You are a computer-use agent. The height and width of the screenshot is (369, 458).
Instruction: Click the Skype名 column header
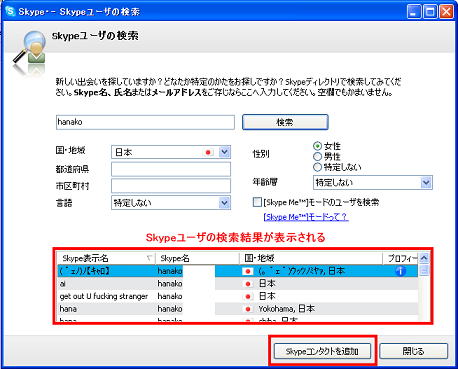pyautogui.click(x=197, y=258)
